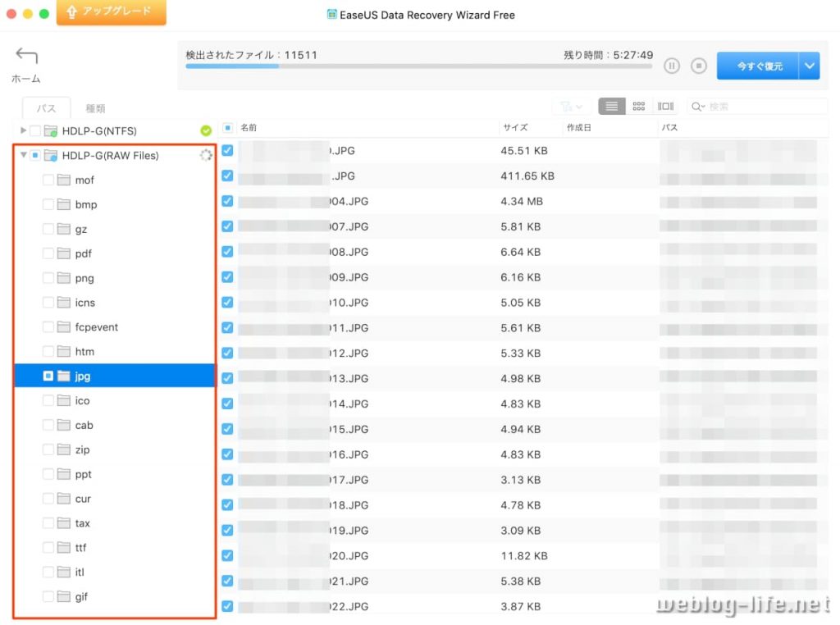Viewport: 840px width, 625px height.
Task: Select the jpg folder in tree
Action: tap(115, 376)
